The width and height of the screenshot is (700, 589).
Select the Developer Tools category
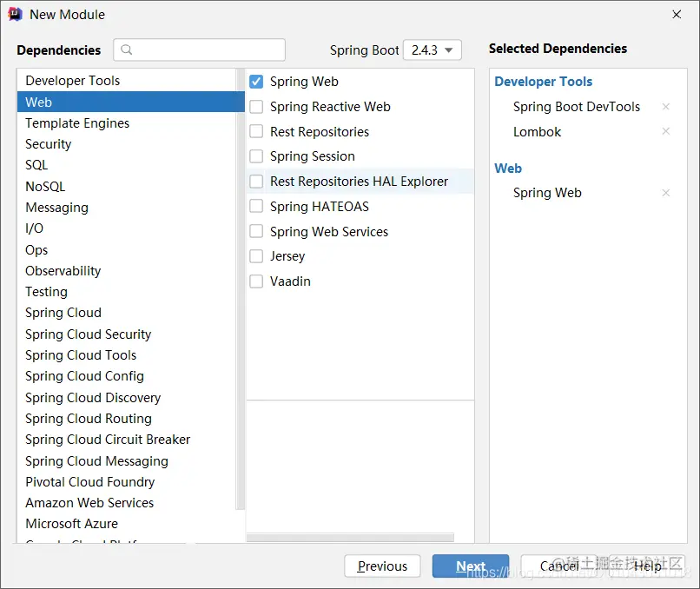pos(73,81)
